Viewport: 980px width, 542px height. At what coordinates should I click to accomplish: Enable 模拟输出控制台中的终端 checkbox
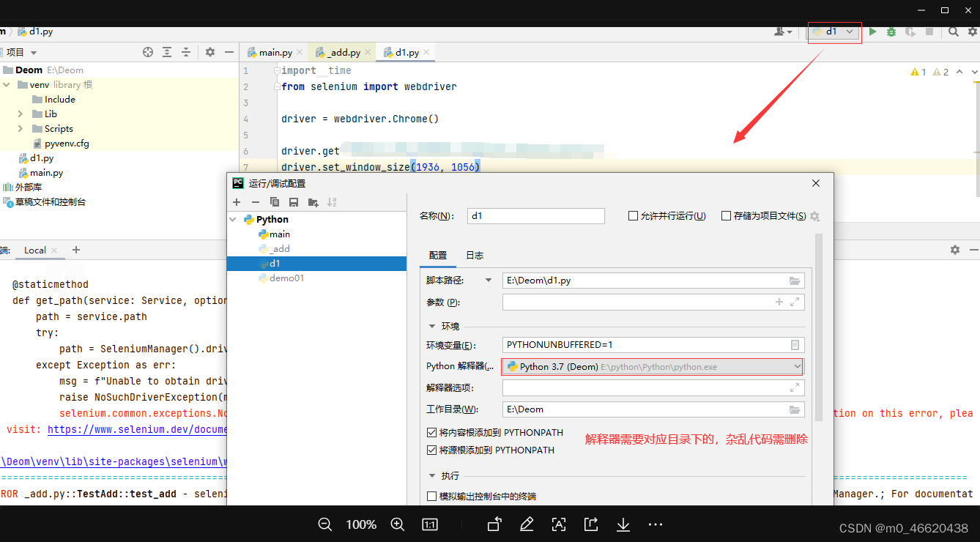point(431,497)
